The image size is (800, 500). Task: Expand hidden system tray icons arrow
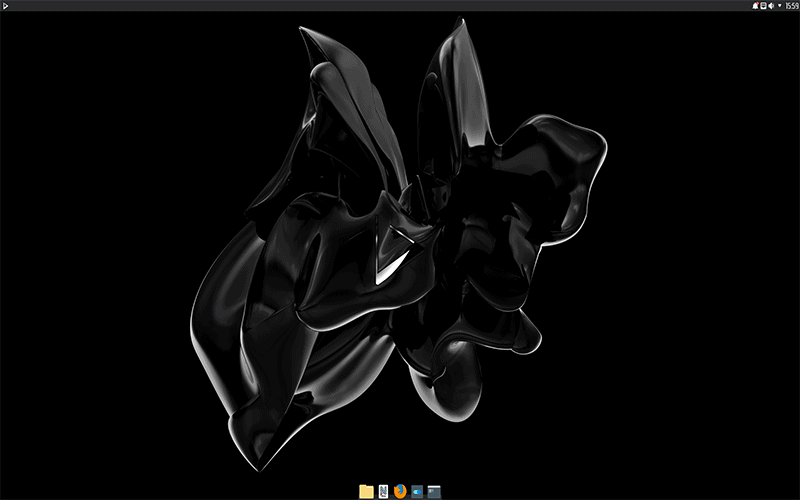click(x=779, y=6)
